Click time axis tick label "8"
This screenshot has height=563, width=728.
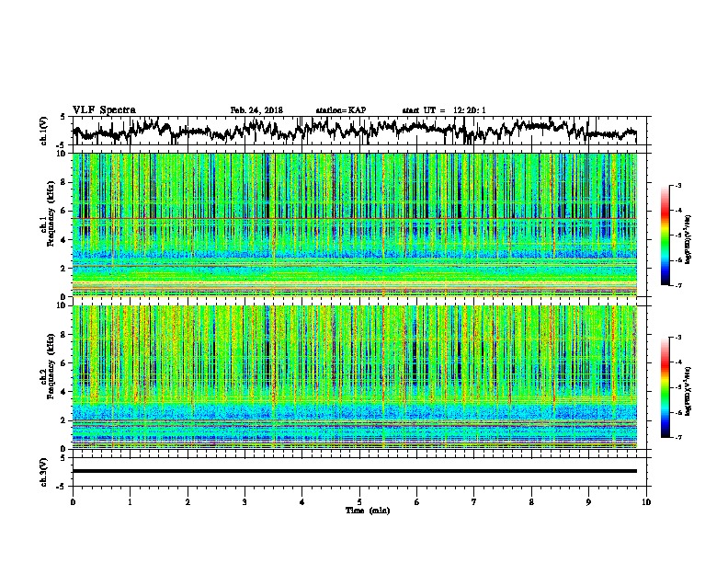pyautogui.click(x=531, y=502)
